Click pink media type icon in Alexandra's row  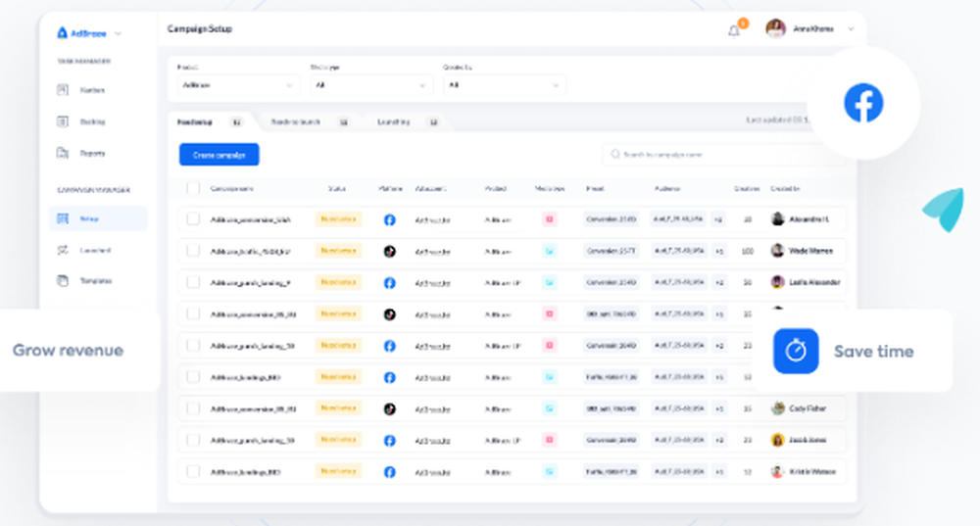(550, 219)
